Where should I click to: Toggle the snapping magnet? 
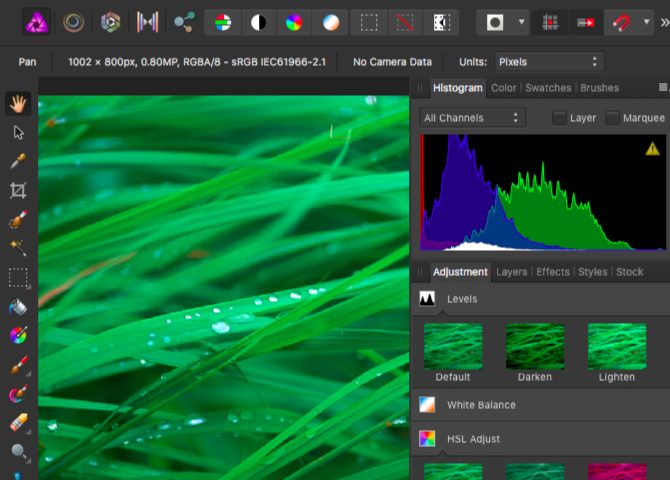[x=622, y=21]
